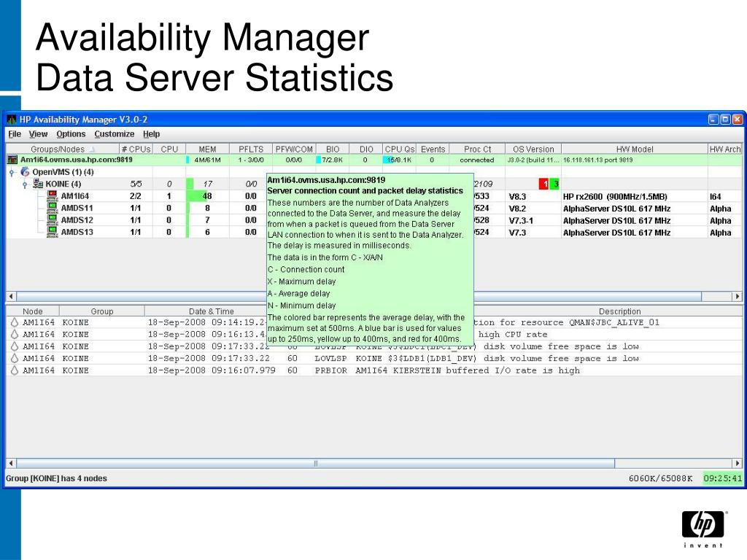The width and height of the screenshot is (747, 560).
Task: Select the AMDS11 node icon
Action: pyautogui.click(x=53, y=208)
